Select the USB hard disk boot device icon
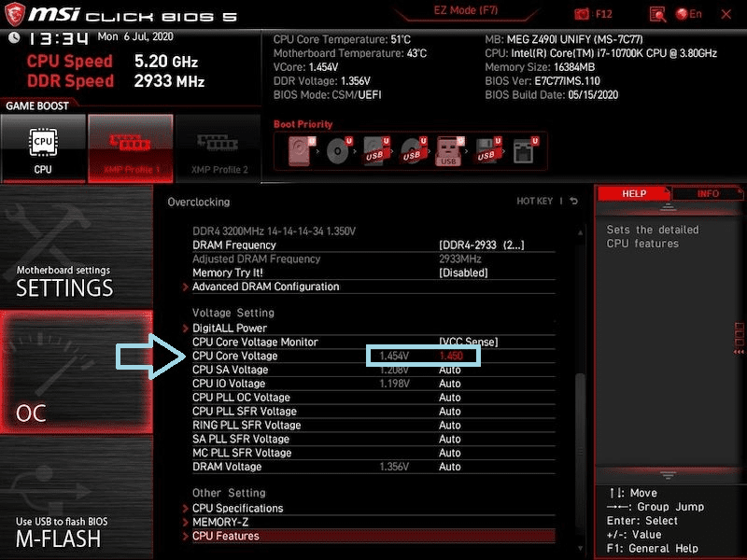This screenshot has height=560, width=747. pyautogui.click(x=375, y=150)
